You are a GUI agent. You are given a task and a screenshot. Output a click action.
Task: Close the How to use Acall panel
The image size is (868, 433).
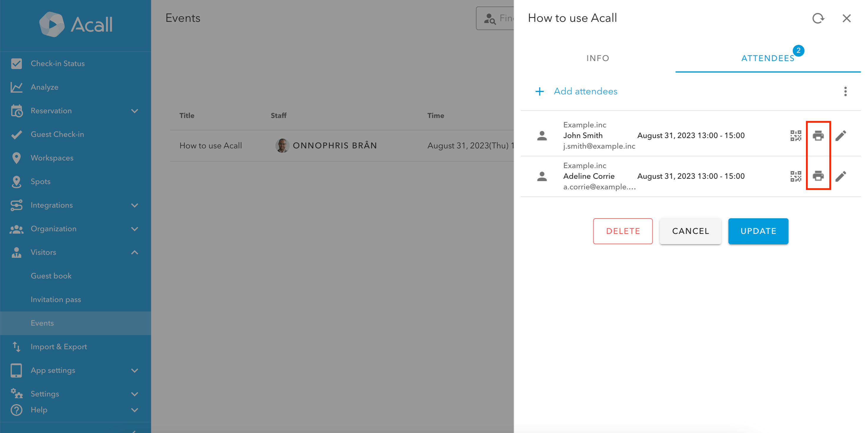(x=846, y=18)
